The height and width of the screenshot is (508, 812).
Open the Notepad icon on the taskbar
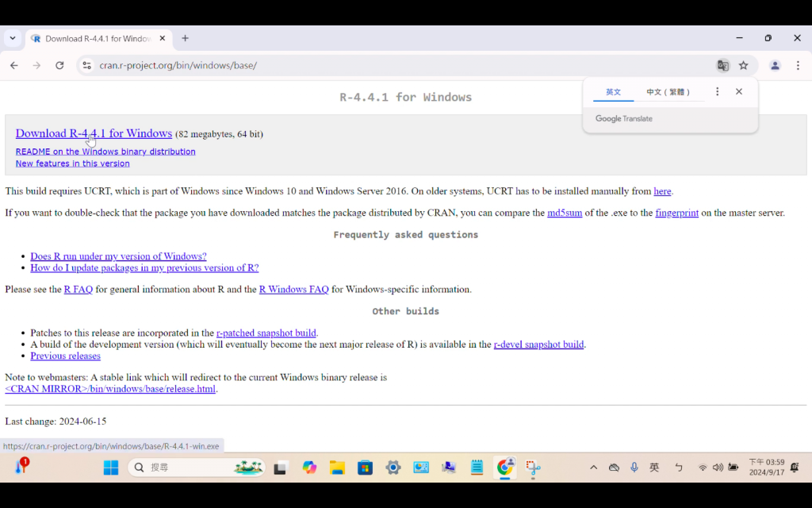[x=477, y=468]
